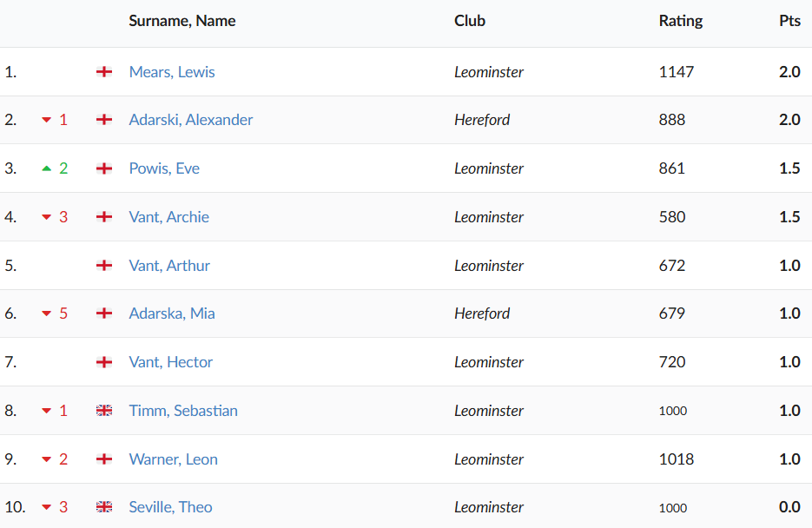Click the Surname, Name column header
This screenshot has height=528, width=812.
point(182,21)
